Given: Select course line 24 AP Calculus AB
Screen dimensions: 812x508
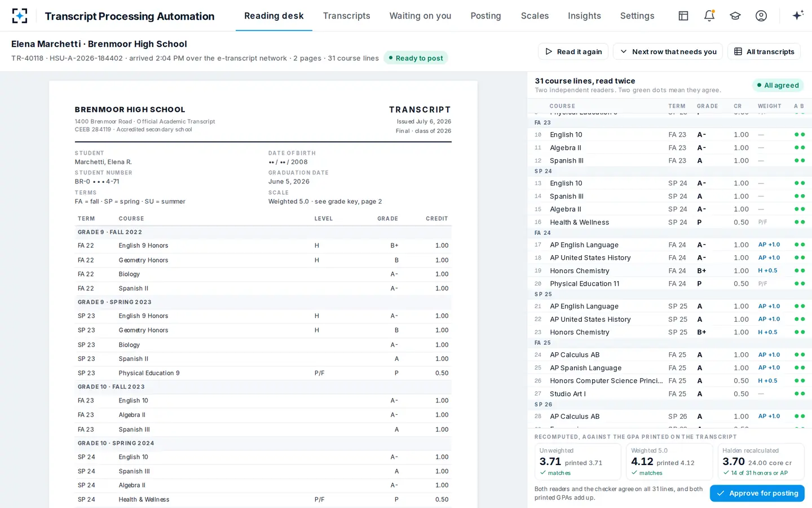Looking at the screenshot, I should point(669,355).
